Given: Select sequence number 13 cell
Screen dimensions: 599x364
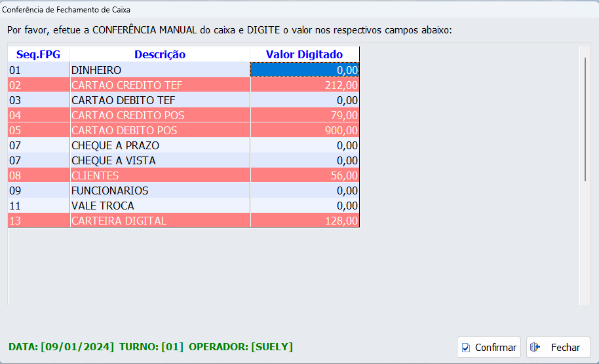Looking at the screenshot, I should click(x=38, y=221).
